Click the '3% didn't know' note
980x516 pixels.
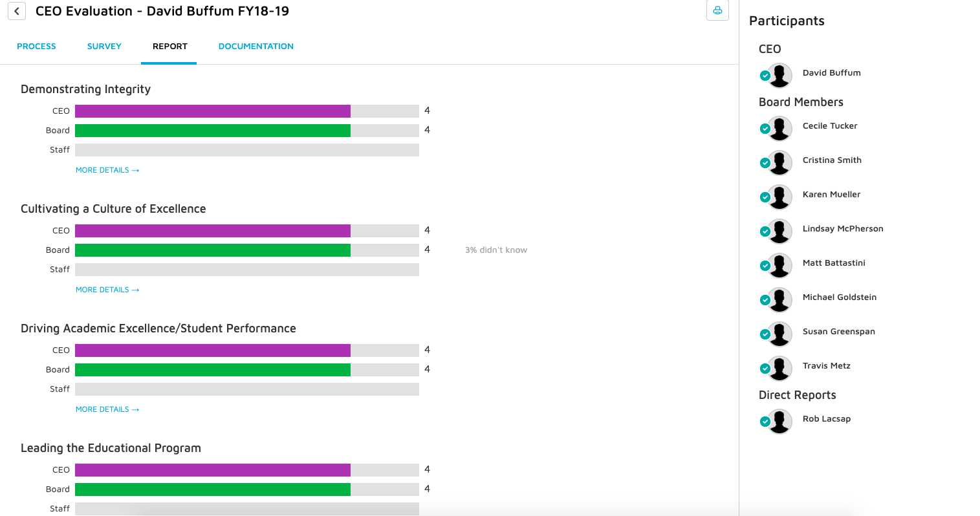click(x=496, y=250)
